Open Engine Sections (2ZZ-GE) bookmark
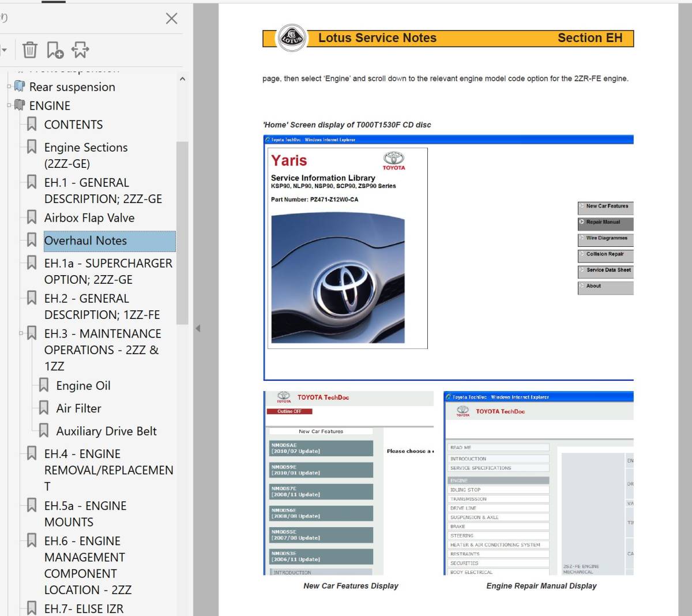 coord(86,156)
